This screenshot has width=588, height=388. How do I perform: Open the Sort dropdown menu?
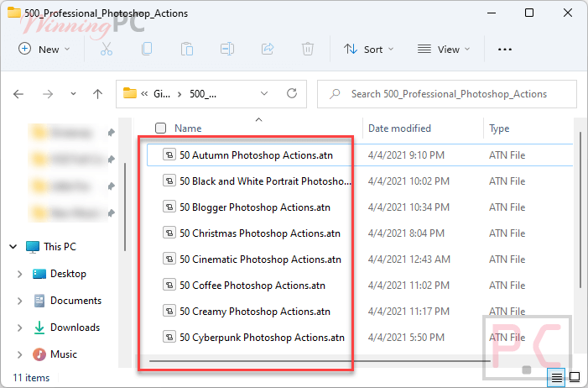(x=368, y=50)
